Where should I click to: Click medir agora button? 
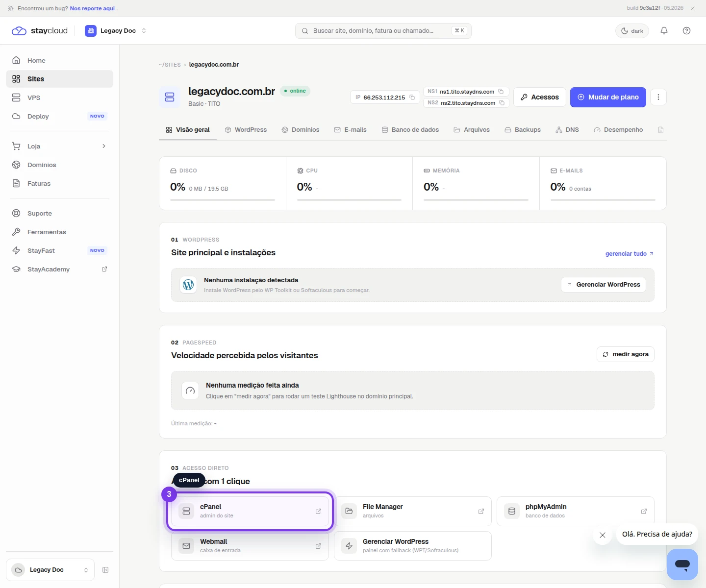pyautogui.click(x=626, y=354)
